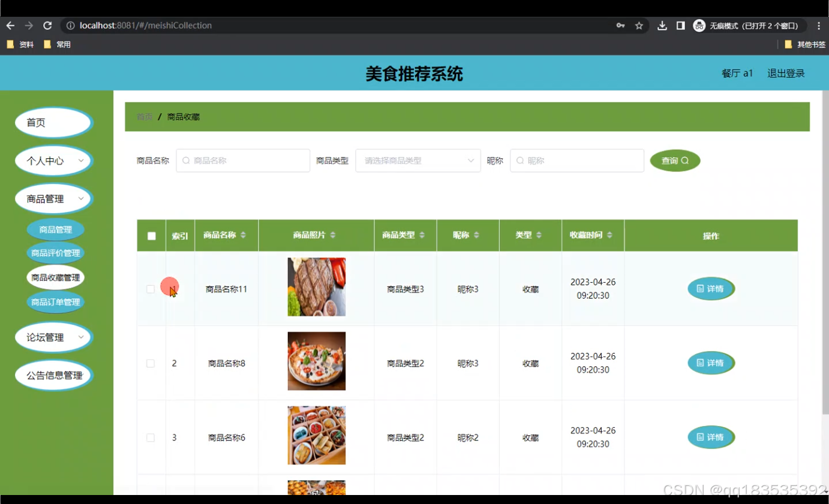Click the 商品名称8 cell
The image size is (829, 504).
[x=227, y=363]
